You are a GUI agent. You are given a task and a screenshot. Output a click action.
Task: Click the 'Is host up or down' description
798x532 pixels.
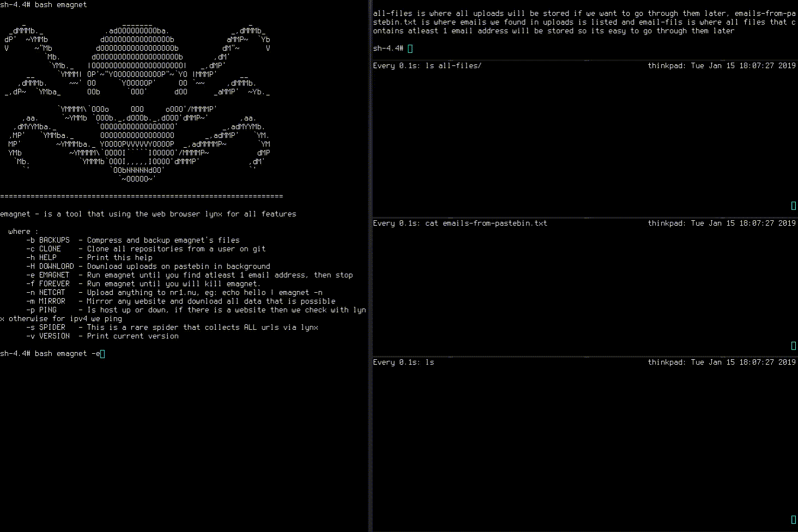pyautogui.click(x=227, y=310)
